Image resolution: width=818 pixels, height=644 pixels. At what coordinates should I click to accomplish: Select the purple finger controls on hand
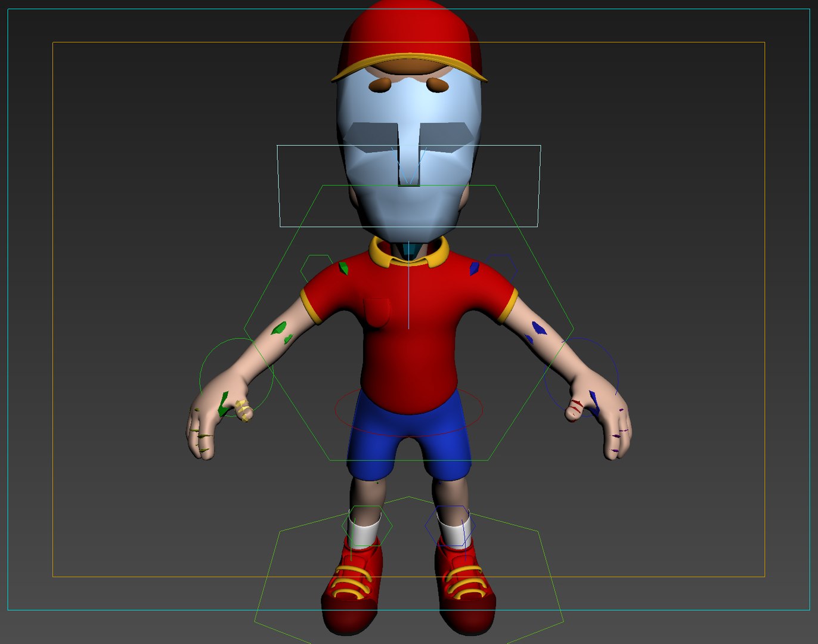pos(620,431)
